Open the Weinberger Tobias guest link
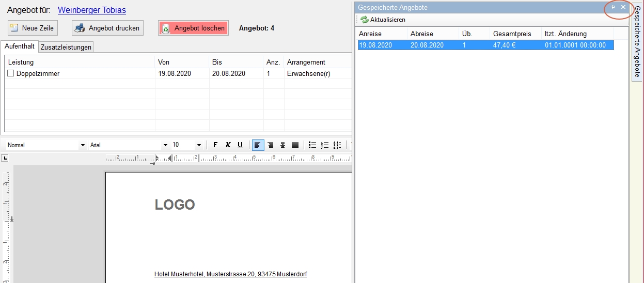Viewport: 644px width, 283px height. pos(91,10)
